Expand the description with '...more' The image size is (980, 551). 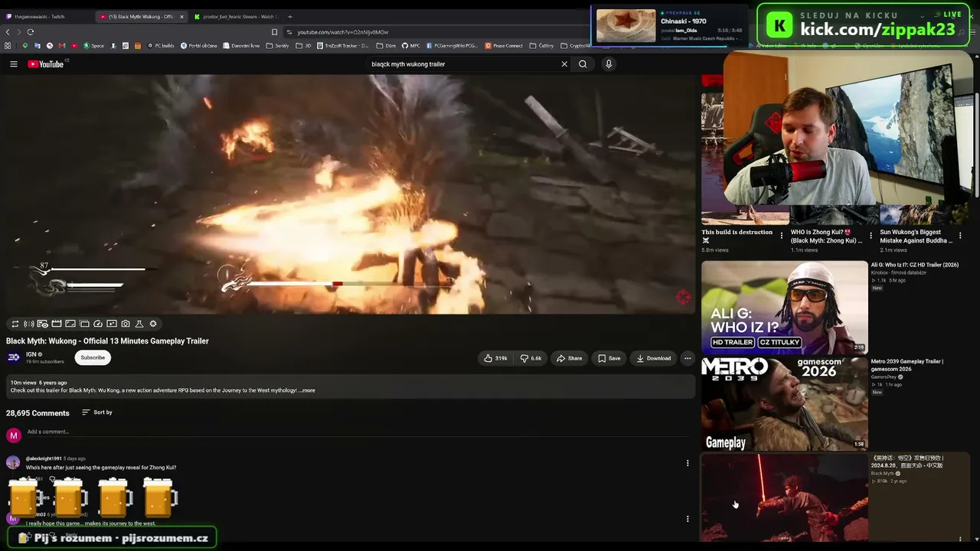307,390
